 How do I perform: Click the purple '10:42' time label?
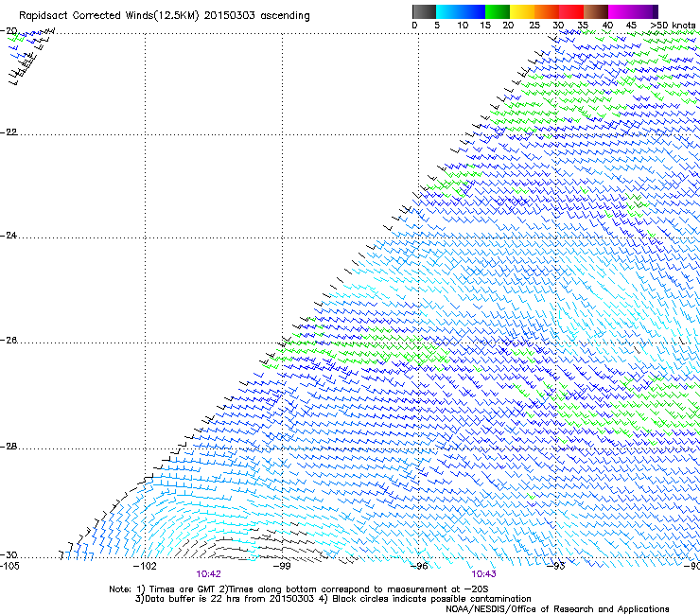point(208,574)
